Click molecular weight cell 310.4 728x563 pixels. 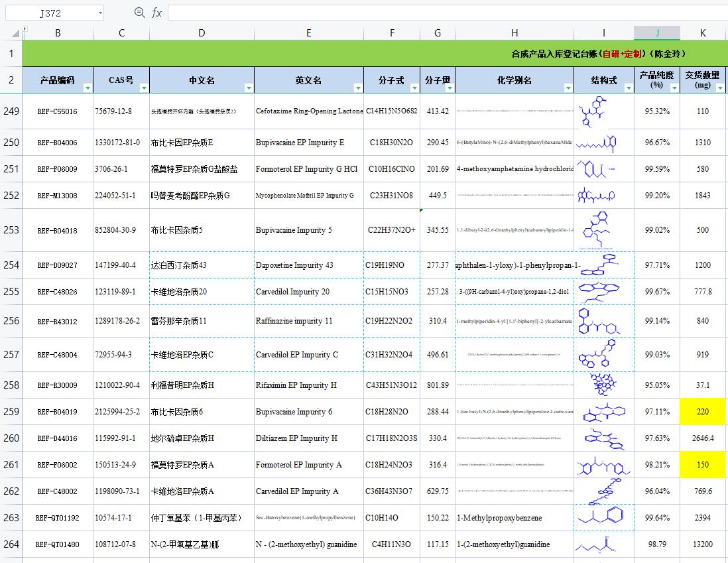[438, 320]
